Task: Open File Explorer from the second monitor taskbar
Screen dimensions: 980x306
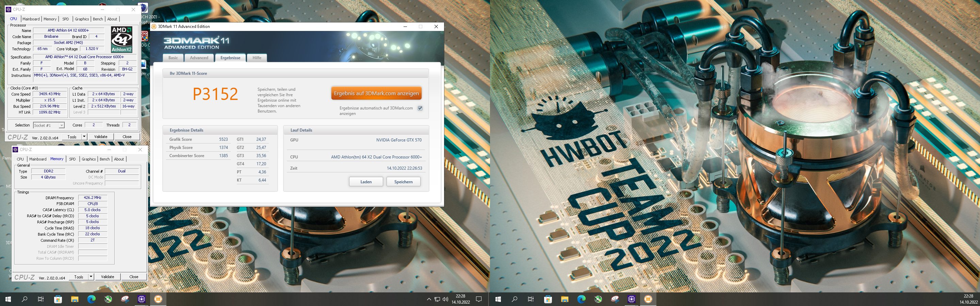Action: pyautogui.click(x=565, y=299)
